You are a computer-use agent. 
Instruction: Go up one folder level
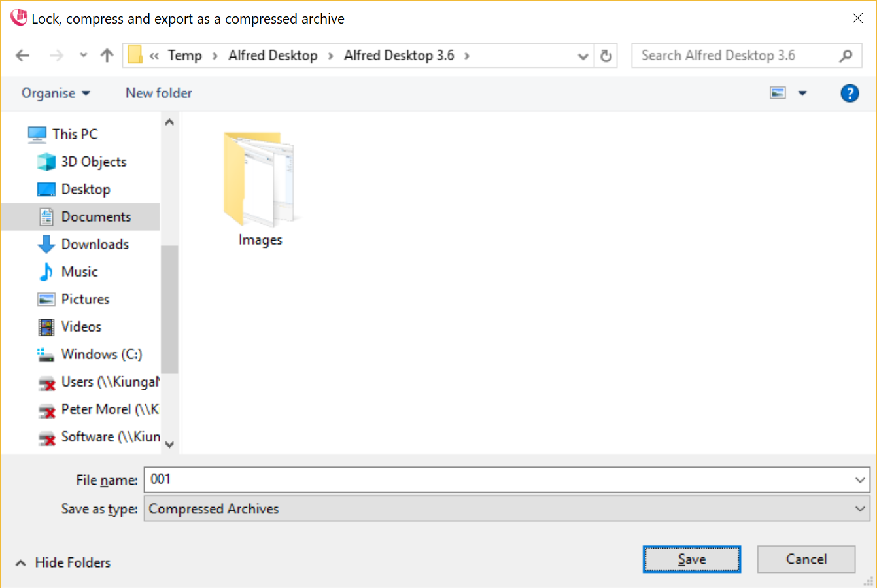pyautogui.click(x=107, y=56)
